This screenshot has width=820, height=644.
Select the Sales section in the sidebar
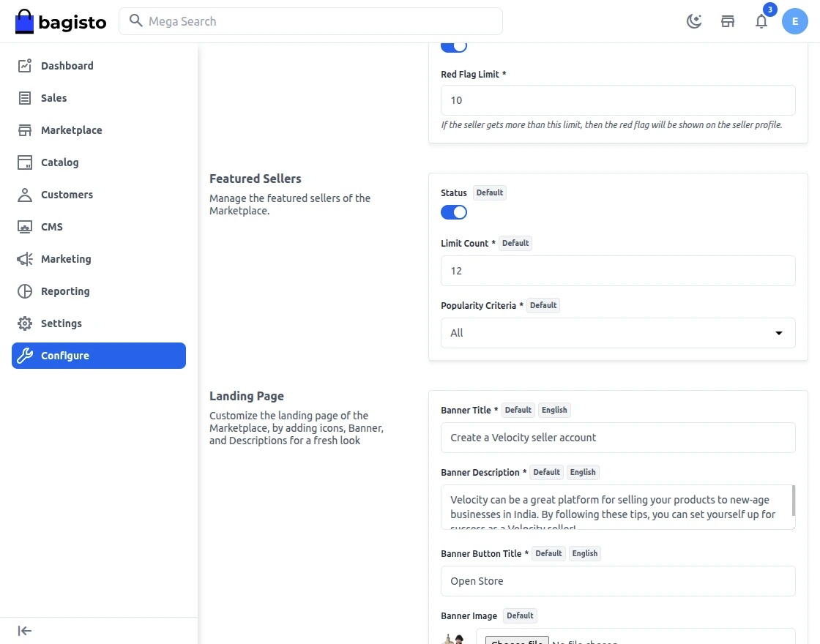coord(55,98)
